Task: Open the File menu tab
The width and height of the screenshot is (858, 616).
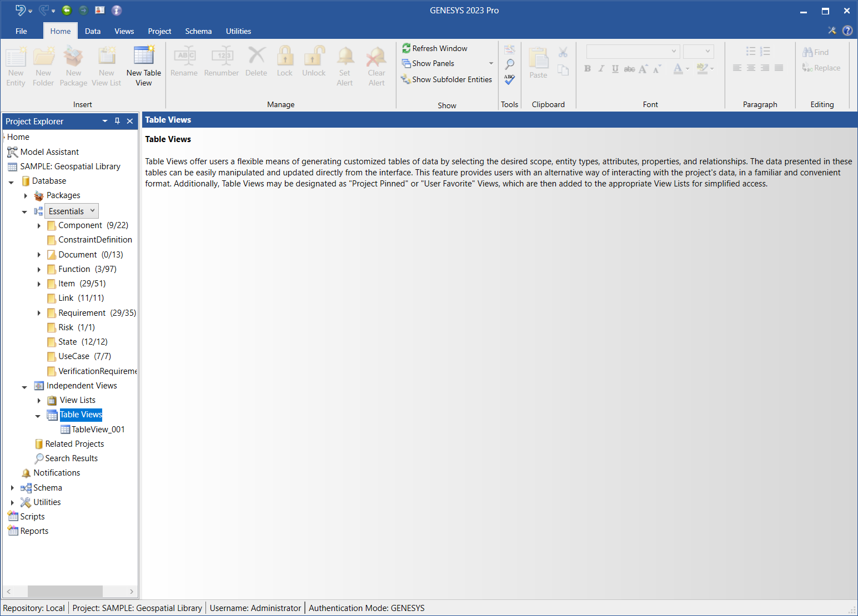Action: pos(21,31)
